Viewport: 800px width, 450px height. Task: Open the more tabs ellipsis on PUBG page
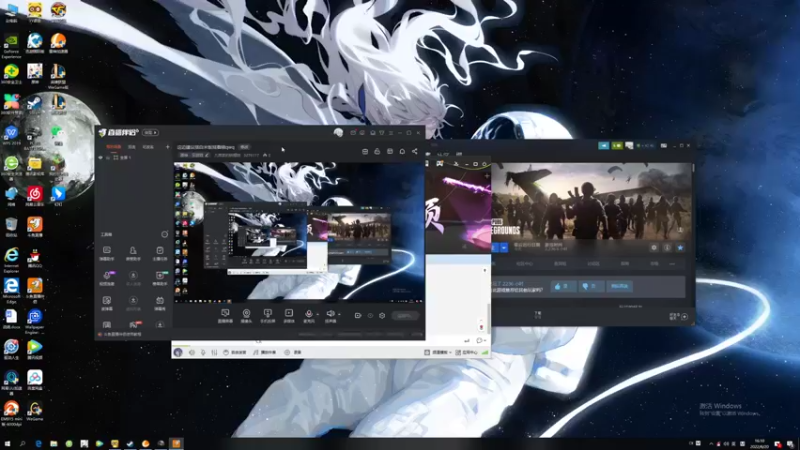tap(672, 264)
